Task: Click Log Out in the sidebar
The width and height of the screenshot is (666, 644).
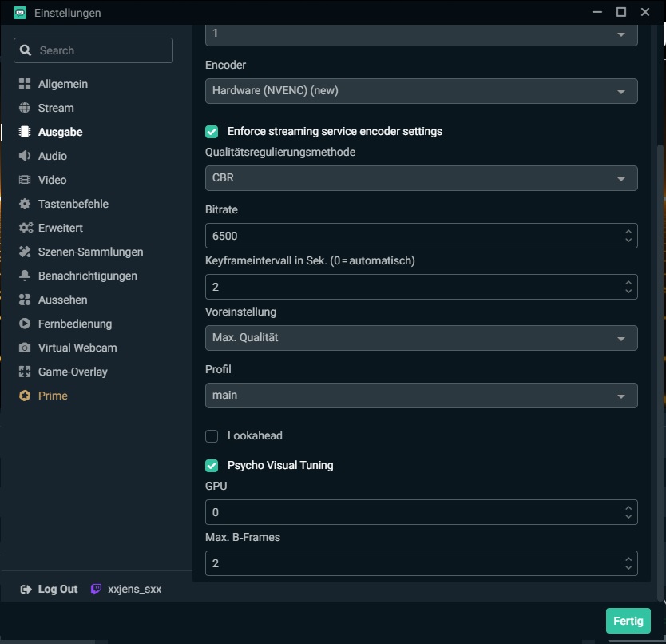Action: (50, 589)
